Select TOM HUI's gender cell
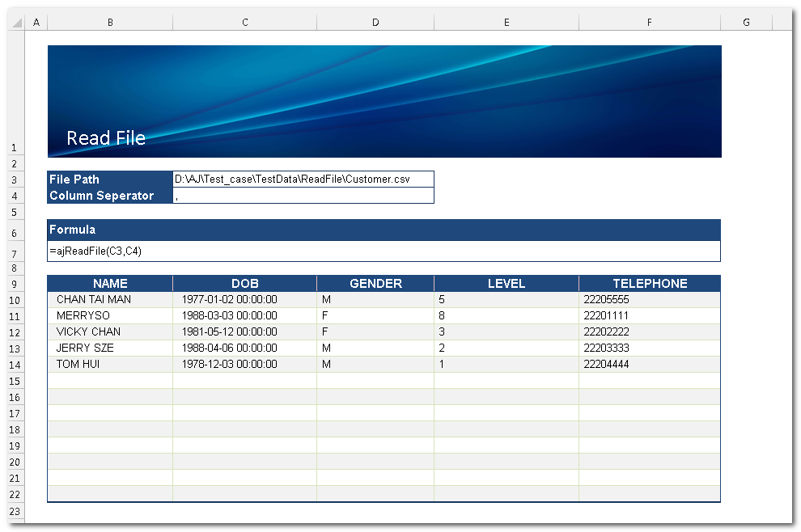The image size is (801, 532). click(375, 365)
